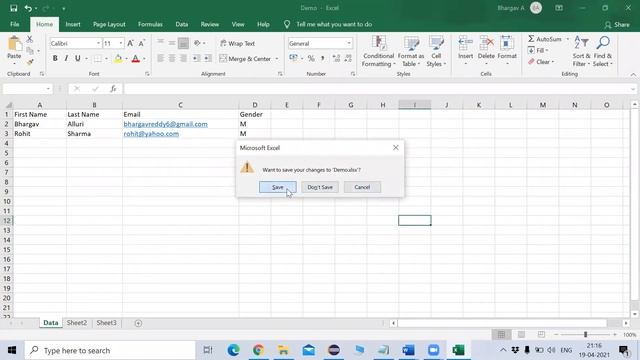640x360 pixels.
Task: Switch to the Formulas tab
Action: click(150, 24)
